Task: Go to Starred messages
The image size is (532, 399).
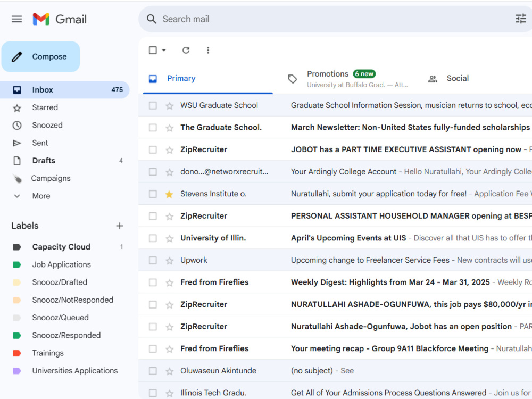Action: coord(45,107)
